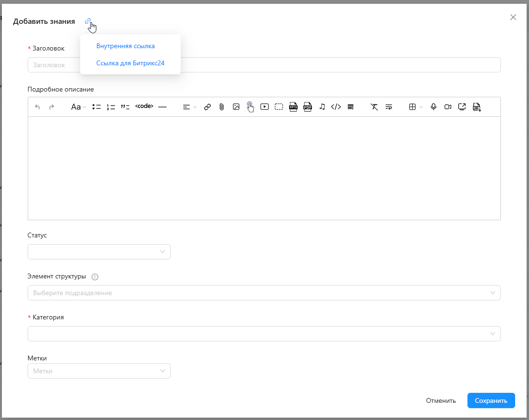Viewport: 529px width, 420px height.
Task: Select Ссылка для Битрикс24 menu option
Action: click(x=130, y=63)
